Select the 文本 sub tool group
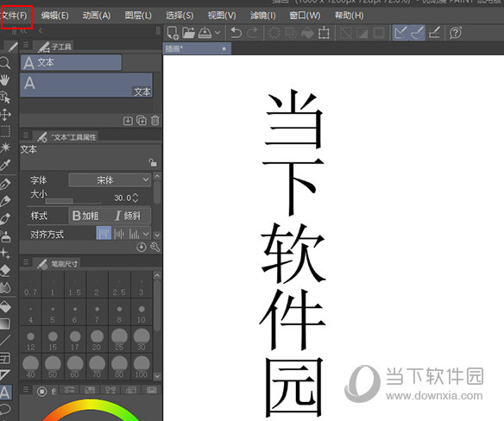 tap(71, 62)
